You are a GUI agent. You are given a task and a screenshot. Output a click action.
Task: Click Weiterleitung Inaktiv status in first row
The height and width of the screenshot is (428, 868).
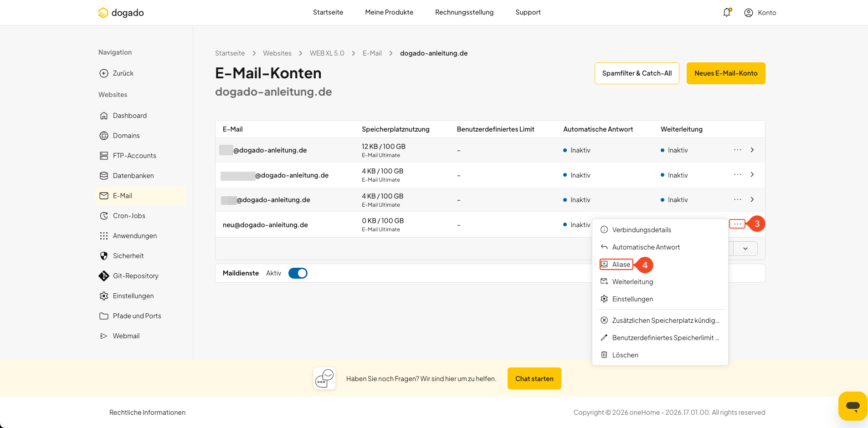click(674, 150)
